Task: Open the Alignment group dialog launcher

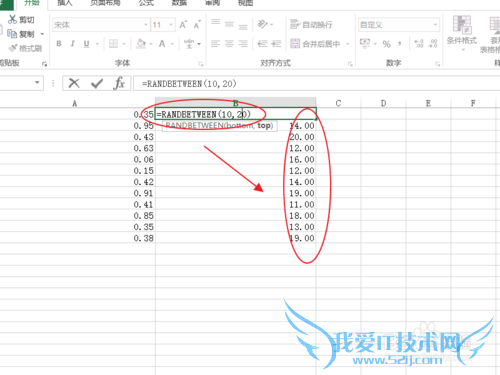Action: point(350,64)
